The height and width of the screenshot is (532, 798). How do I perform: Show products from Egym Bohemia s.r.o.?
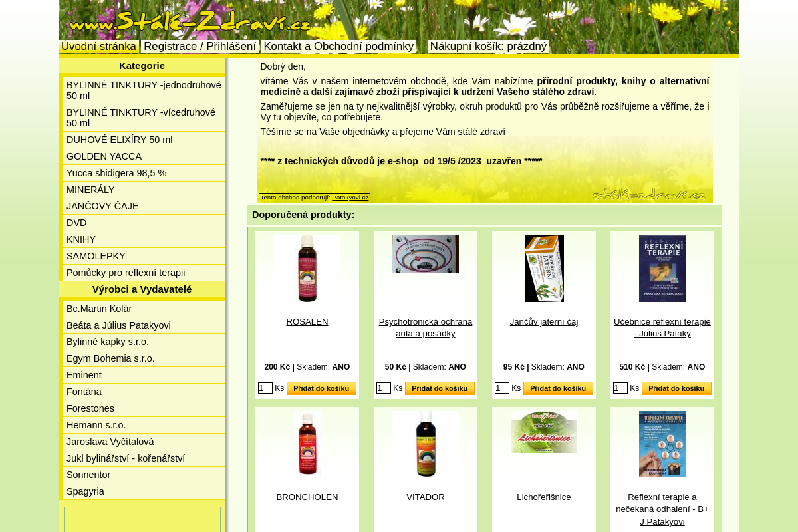click(144, 358)
